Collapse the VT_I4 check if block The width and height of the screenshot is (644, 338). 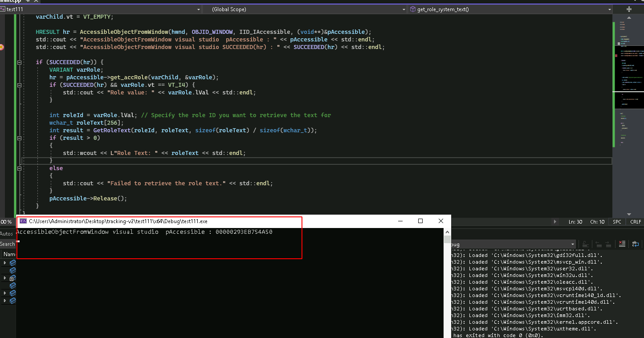click(x=19, y=85)
